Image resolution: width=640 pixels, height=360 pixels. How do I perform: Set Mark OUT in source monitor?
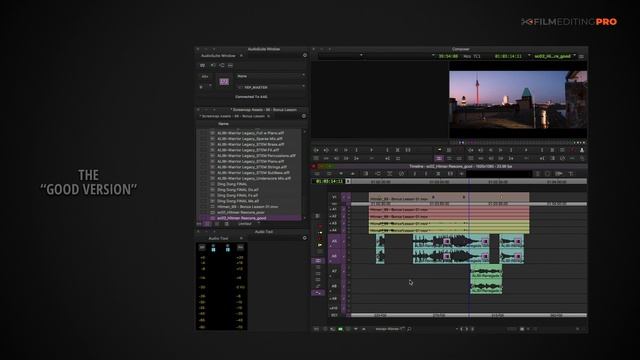pos(387,150)
